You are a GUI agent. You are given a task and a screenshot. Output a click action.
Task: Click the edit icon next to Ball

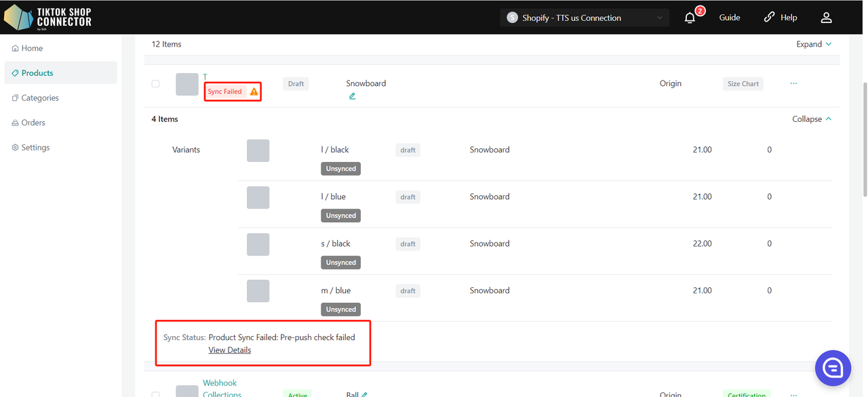click(x=365, y=394)
